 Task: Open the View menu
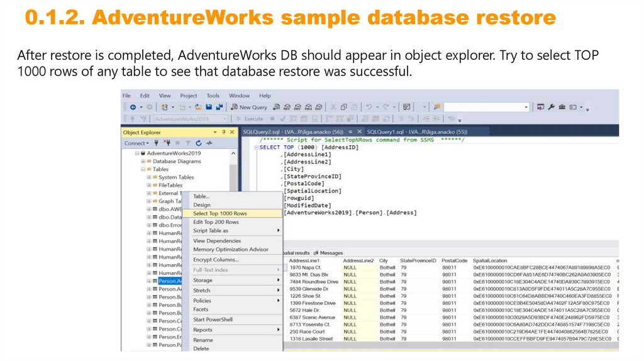coord(165,96)
